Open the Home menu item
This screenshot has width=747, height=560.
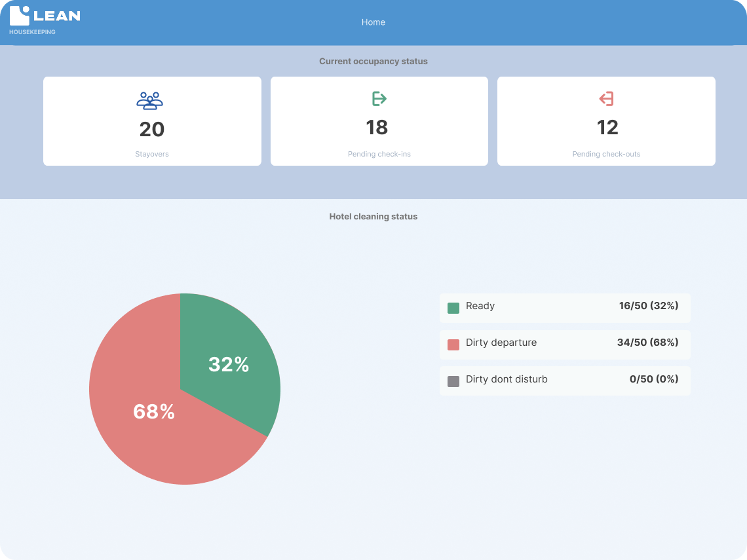click(373, 22)
